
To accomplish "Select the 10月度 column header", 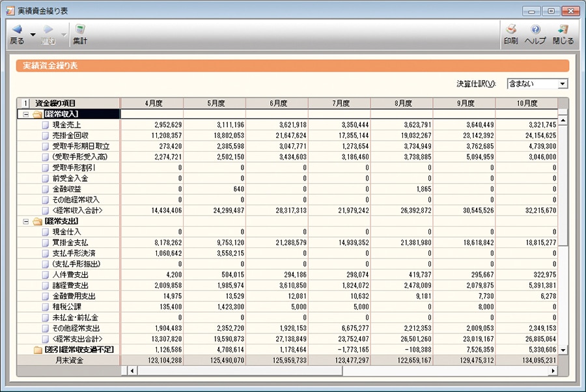I will pyautogui.click(x=527, y=103).
